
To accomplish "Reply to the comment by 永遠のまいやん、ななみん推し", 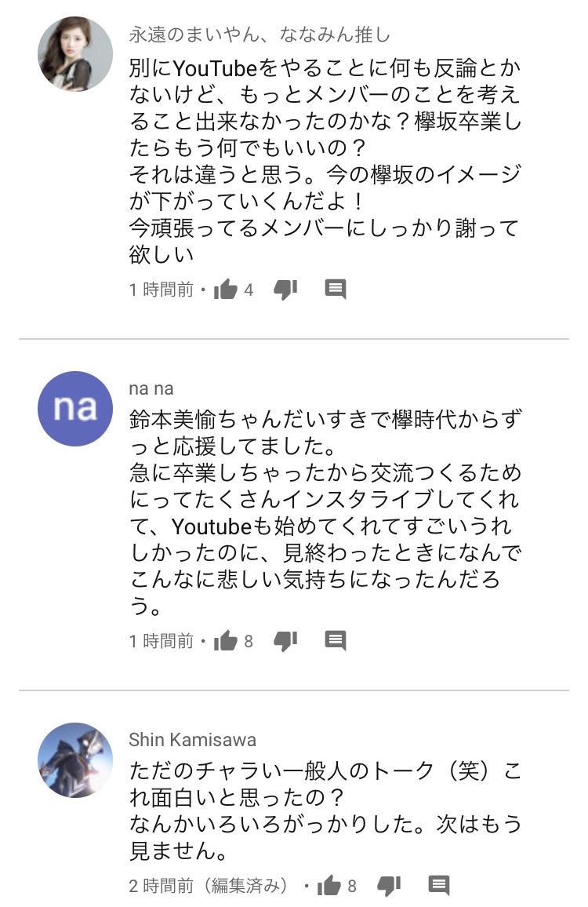I will click(x=336, y=289).
